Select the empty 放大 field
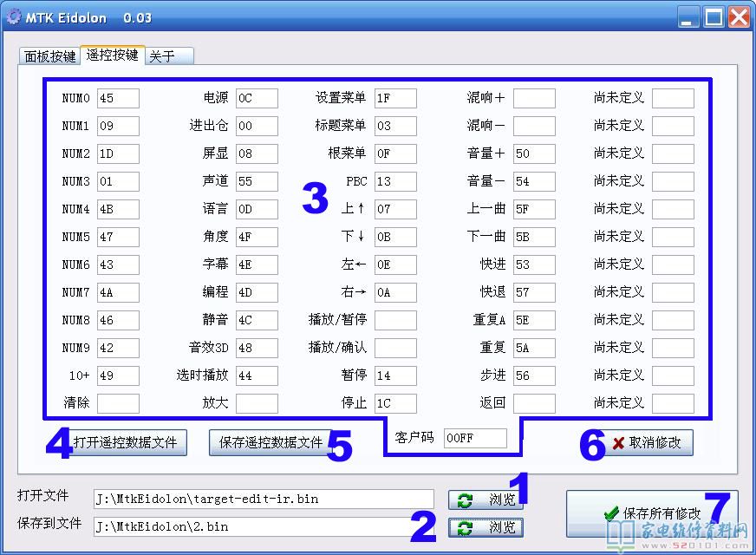The image size is (756, 555). point(257,403)
